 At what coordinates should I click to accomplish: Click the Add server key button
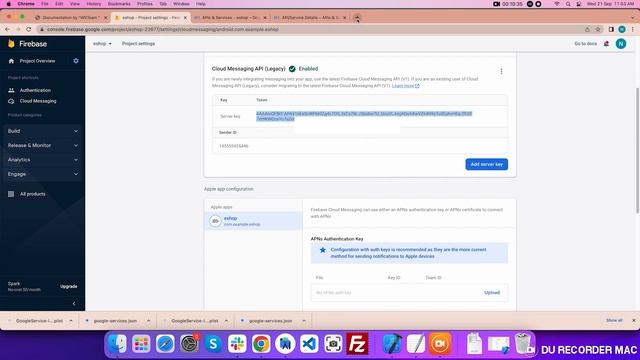tap(487, 164)
